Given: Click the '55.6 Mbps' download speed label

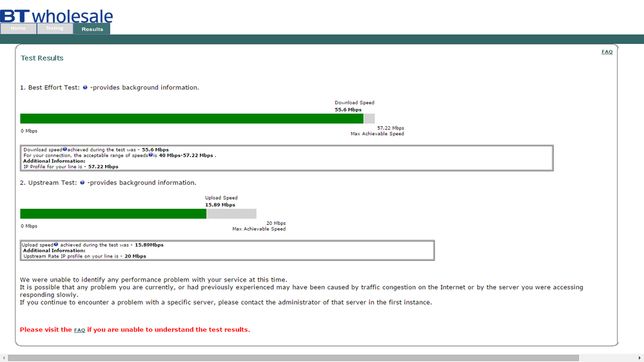Looking at the screenshot, I should click(348, 110).
